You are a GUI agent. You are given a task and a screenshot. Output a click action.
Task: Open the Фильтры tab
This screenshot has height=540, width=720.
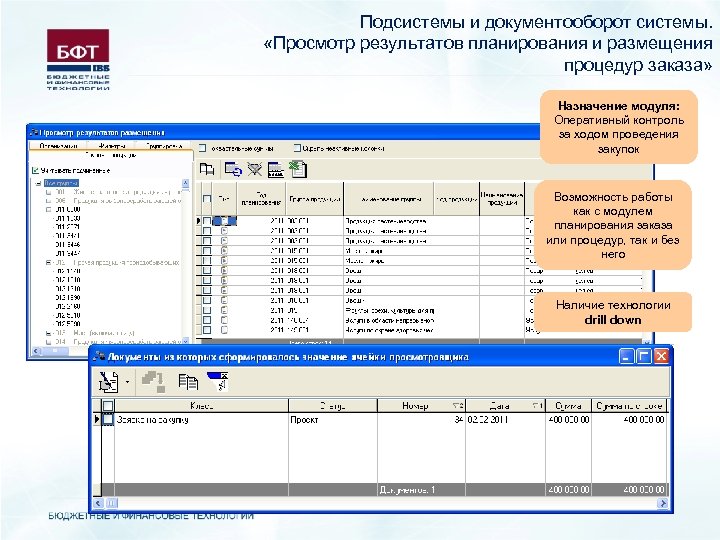point(112,146)
